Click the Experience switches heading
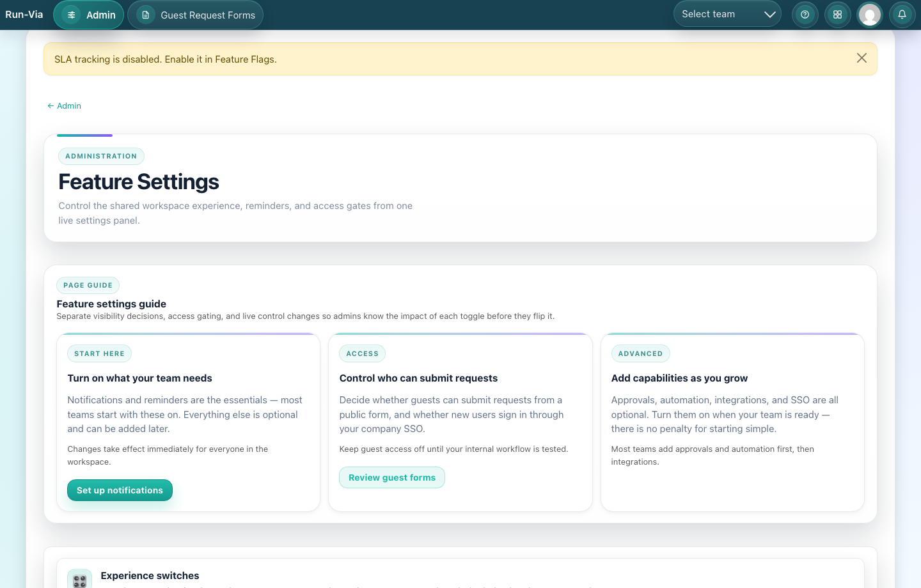 tap(150, 576)
